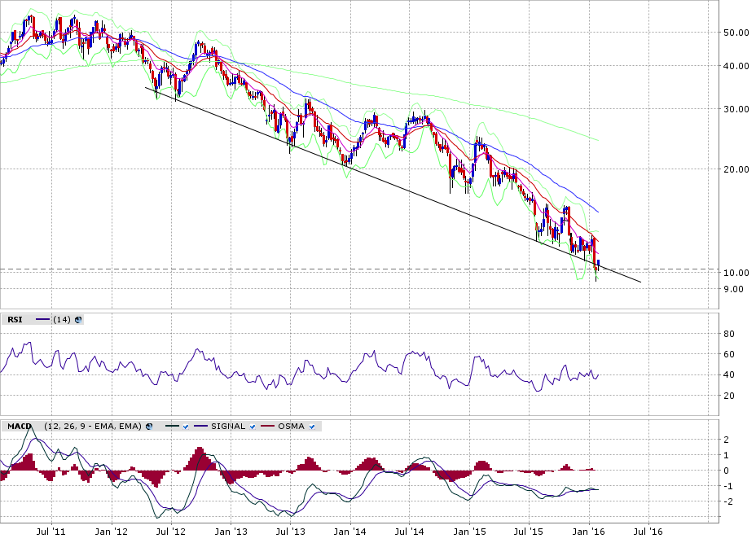
Task: Click the globe icon after MACD parameters
Action: click(x=150, y=426)
